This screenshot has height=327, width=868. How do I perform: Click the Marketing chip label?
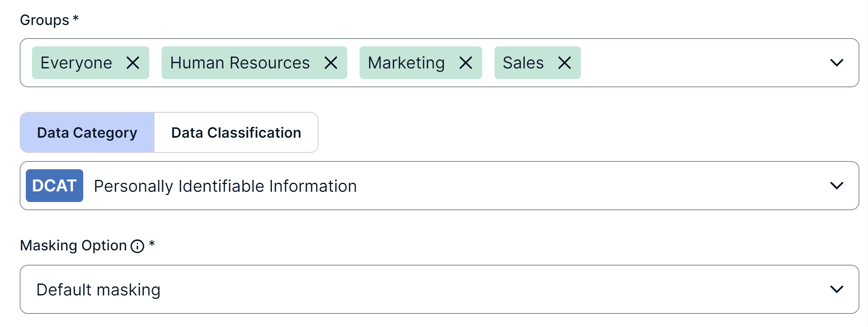pyautogui.click(x=406, y=63)
